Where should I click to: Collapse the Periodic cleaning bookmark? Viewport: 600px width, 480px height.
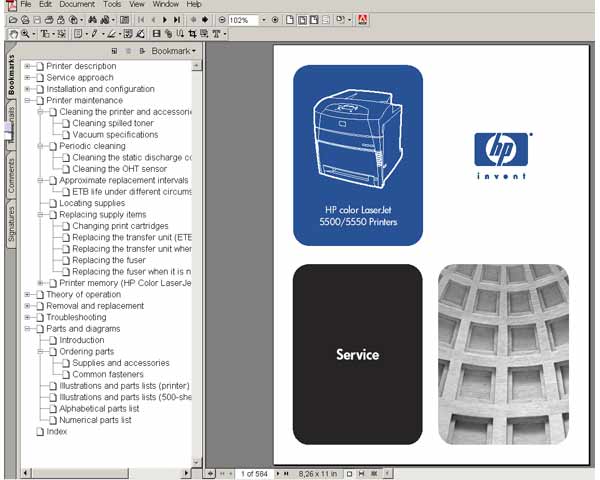click(x=40, y=146)
